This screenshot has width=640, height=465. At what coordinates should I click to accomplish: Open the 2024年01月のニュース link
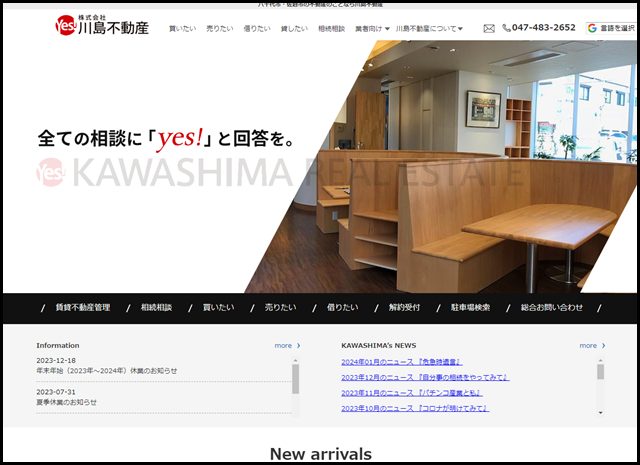point(402,362)
